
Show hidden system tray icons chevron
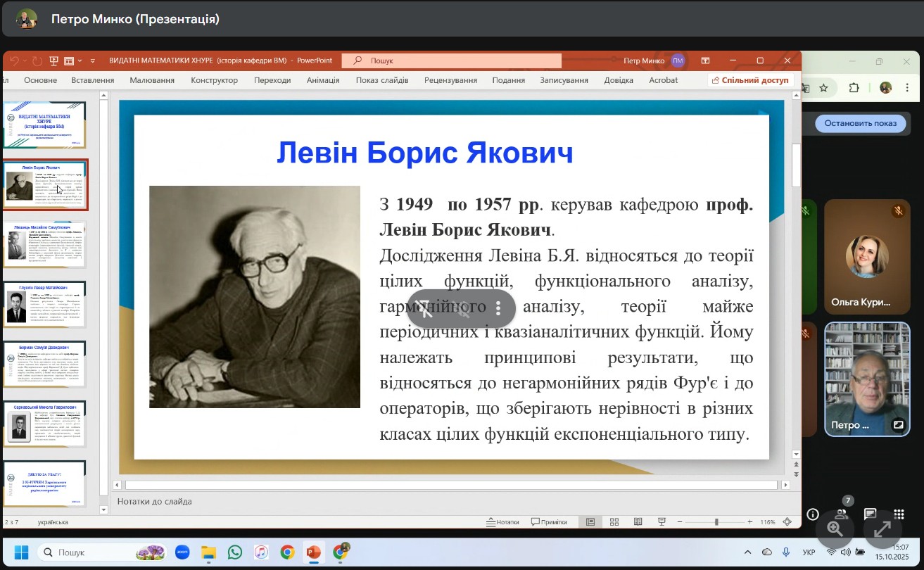click(x=747, y=552)
